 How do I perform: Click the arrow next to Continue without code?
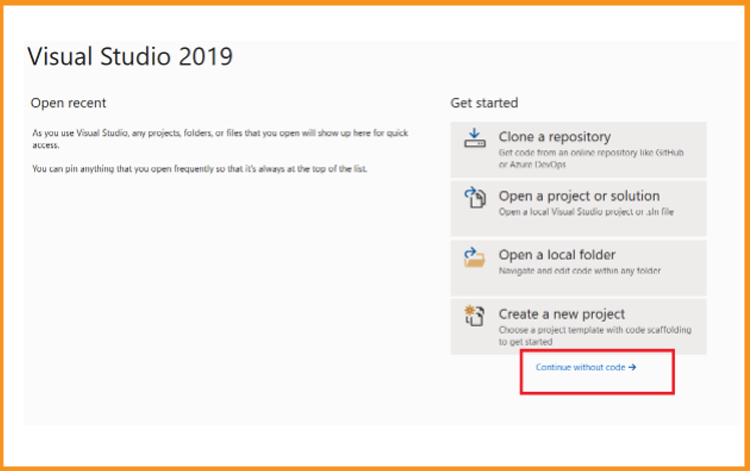pos(632,367)
